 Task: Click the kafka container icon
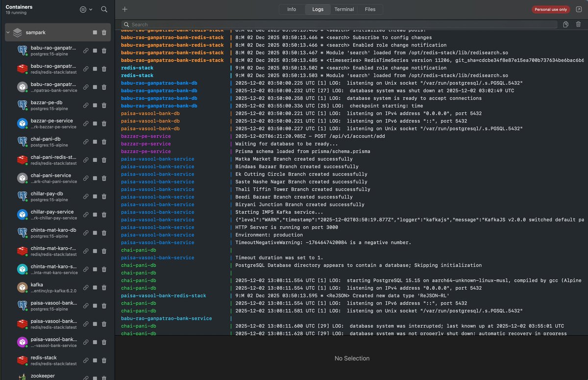[22, 288]
